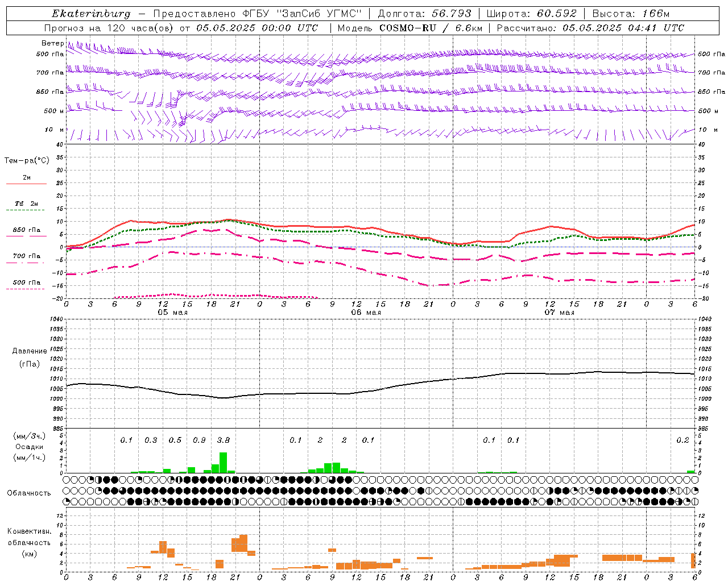Click the '07 мая' date label
Image resolution: width=728 pixels, height=582 pixels.
(560, 313)
